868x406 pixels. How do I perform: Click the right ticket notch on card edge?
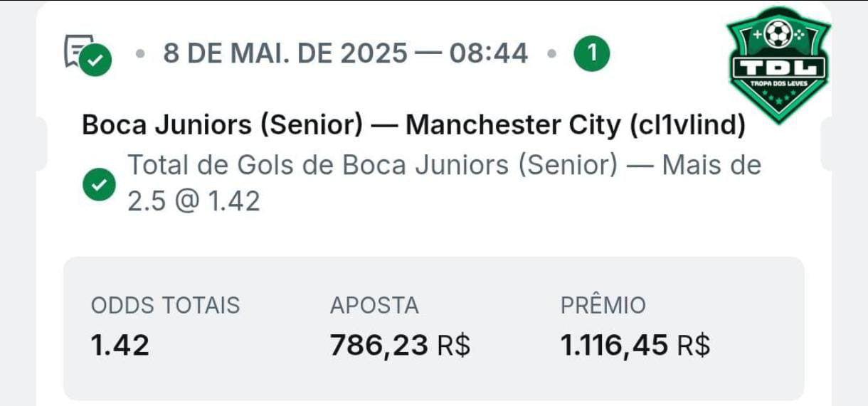(826, 144)
